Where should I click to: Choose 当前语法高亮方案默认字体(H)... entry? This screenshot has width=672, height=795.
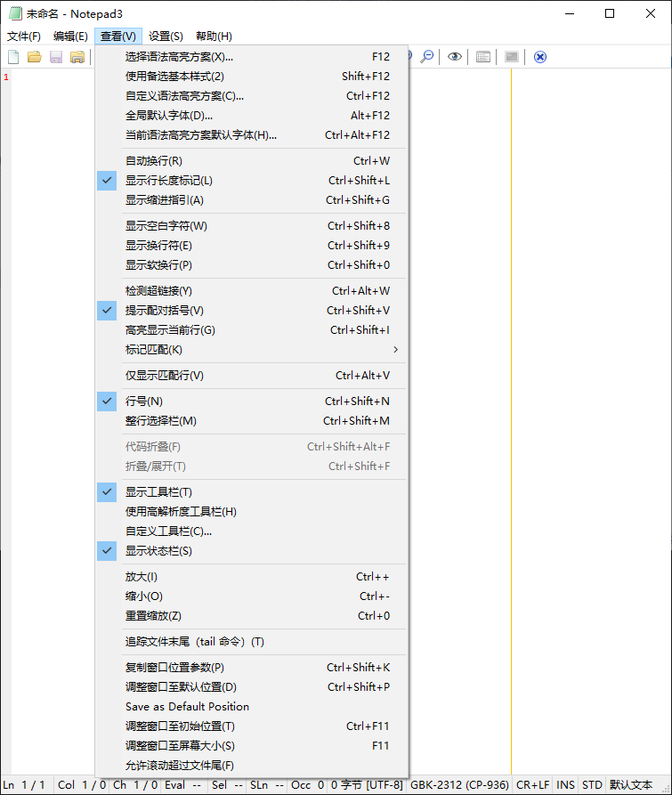coord(251,135)
